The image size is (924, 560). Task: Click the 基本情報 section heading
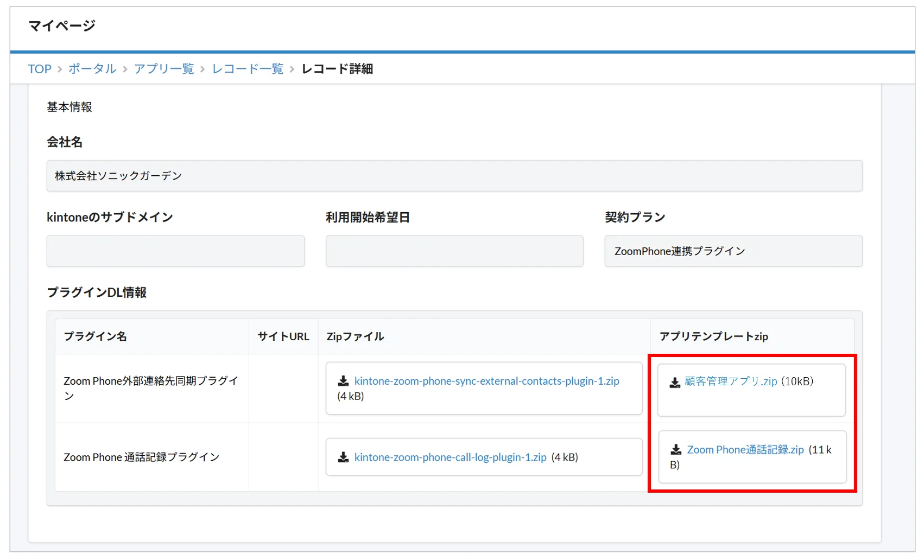(x=69, y=107)
